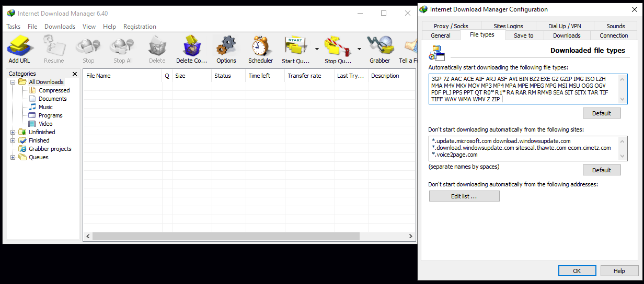Switch to Downloads tab in Configuration
The width and height of the screenshot is (644, 284).
pyautogui.click(x=567, y=35)
